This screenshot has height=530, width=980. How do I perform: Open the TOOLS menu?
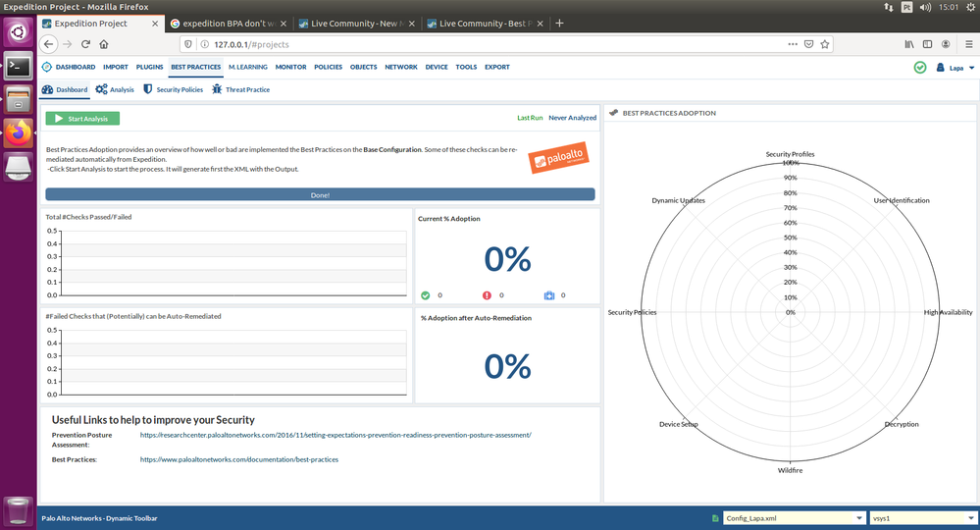[466, 67]
